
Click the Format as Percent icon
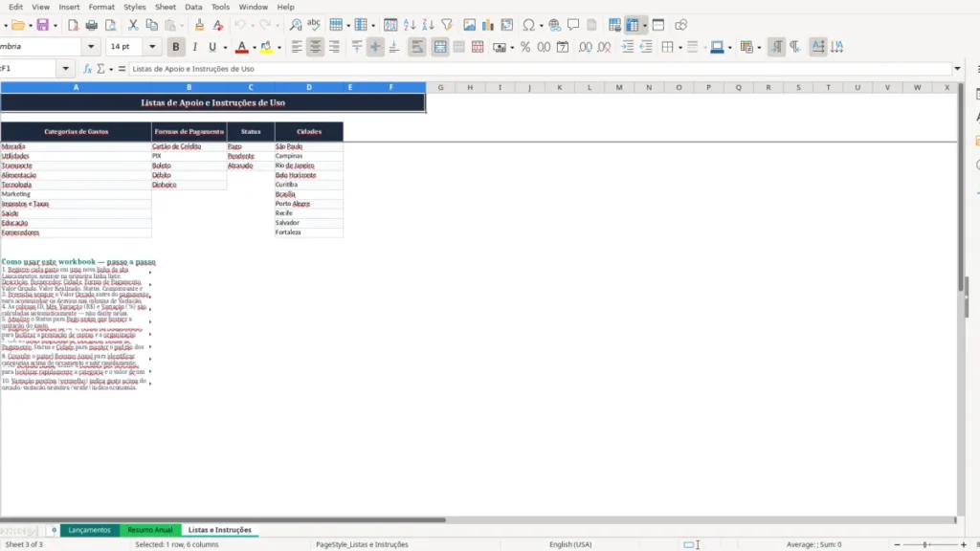[525, 47]
